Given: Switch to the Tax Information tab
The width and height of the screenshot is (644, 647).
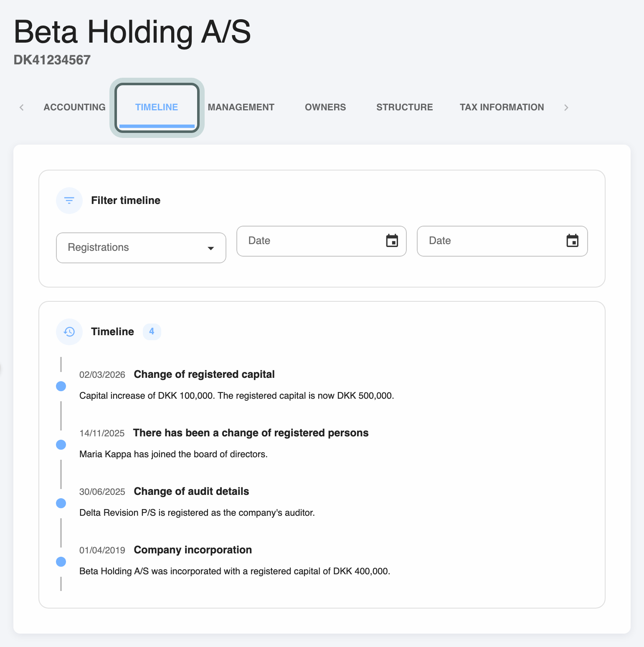Looking at the screenshot, I should point(502,107).
